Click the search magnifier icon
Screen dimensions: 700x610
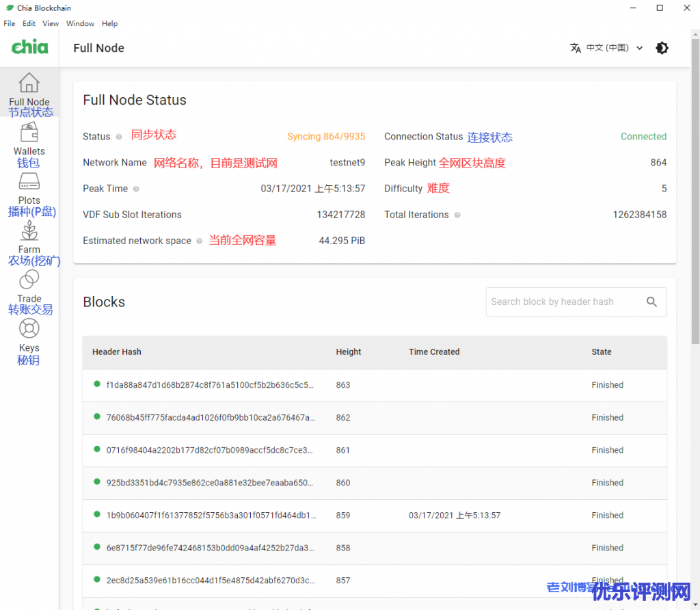click(651, 302)
